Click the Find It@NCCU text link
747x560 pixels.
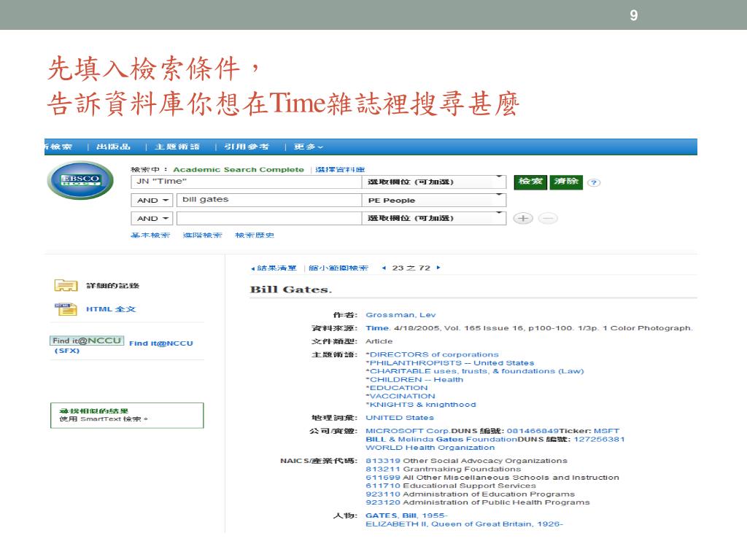161,343
